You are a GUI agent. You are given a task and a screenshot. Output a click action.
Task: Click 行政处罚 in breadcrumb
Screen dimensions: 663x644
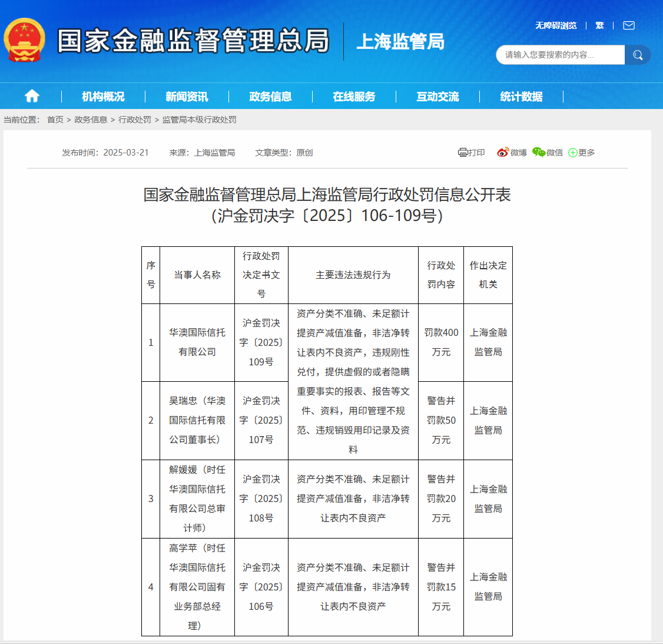pos(135,120)
